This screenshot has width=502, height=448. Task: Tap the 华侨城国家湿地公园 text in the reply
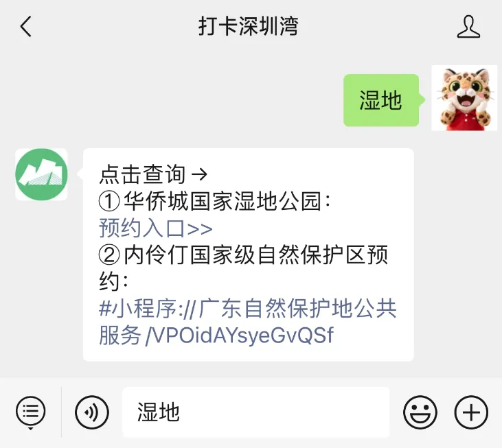[223, 202]
